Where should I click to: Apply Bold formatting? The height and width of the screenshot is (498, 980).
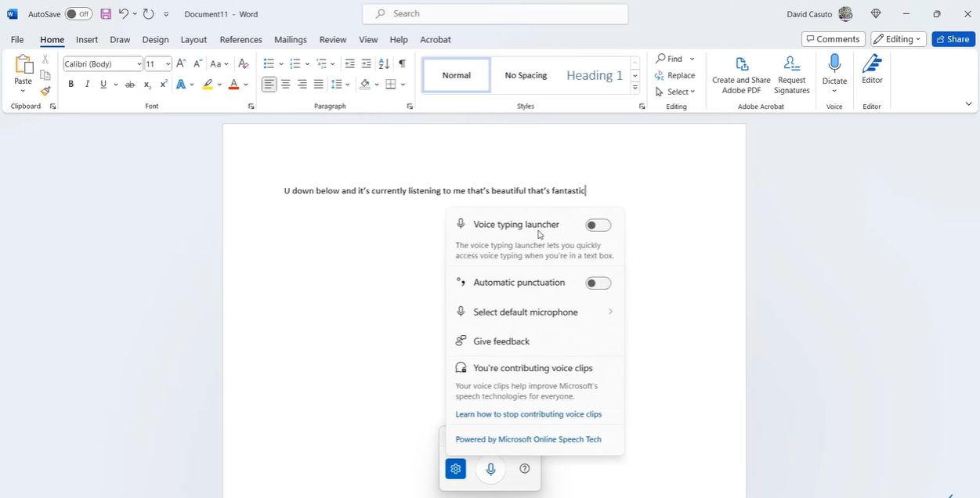point(71,85)
